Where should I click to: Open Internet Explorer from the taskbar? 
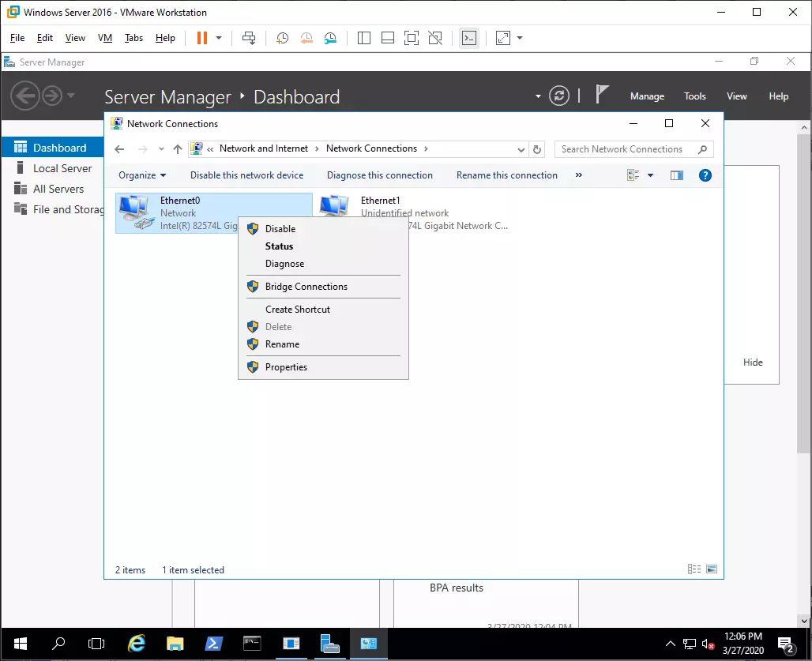136,644
